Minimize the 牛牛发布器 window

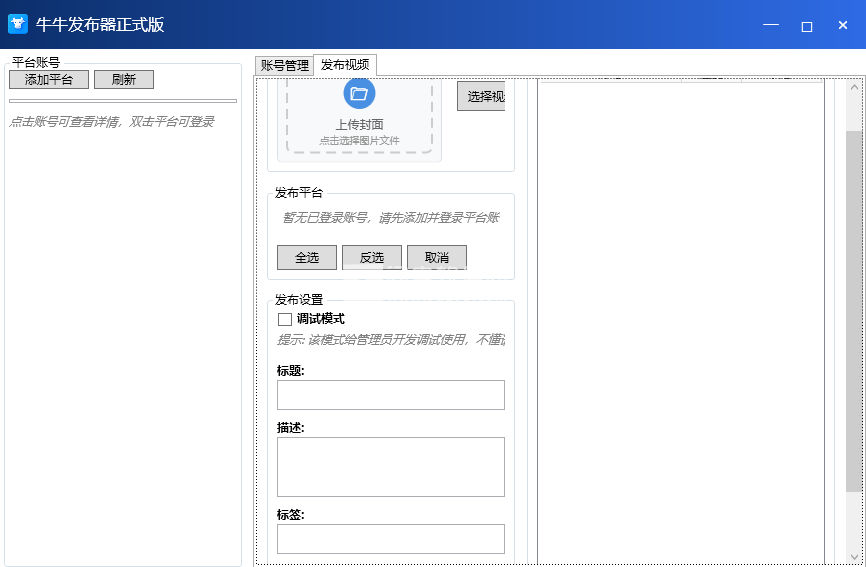click(770, 25)
